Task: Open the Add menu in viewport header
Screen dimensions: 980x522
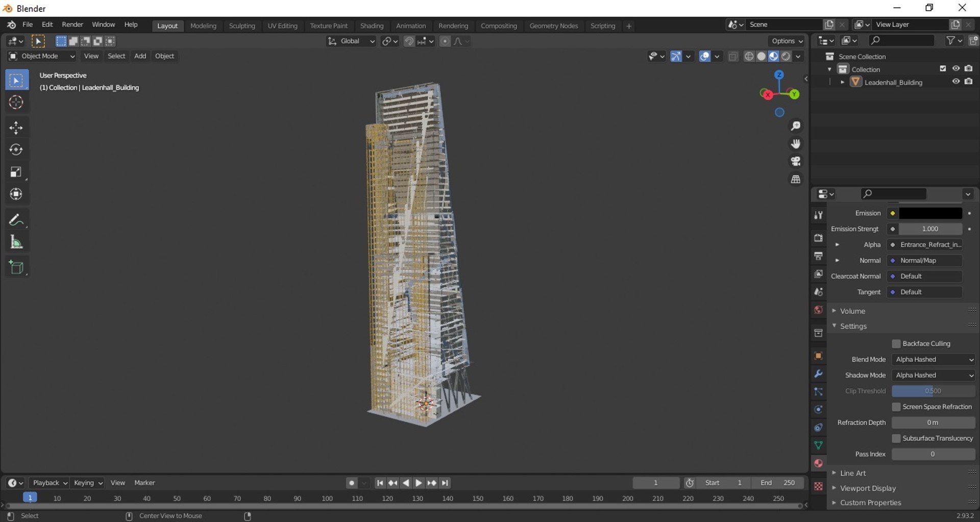Action: [x=140, y=56]
